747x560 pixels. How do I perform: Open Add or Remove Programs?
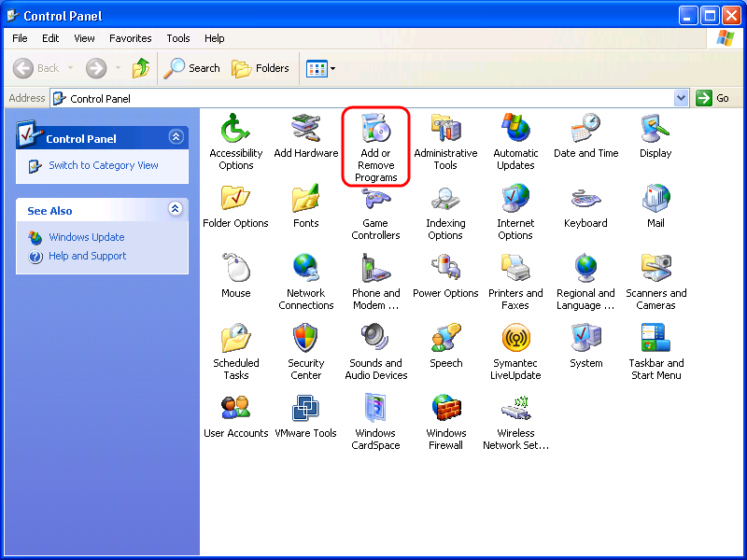(x=376, y=147)
